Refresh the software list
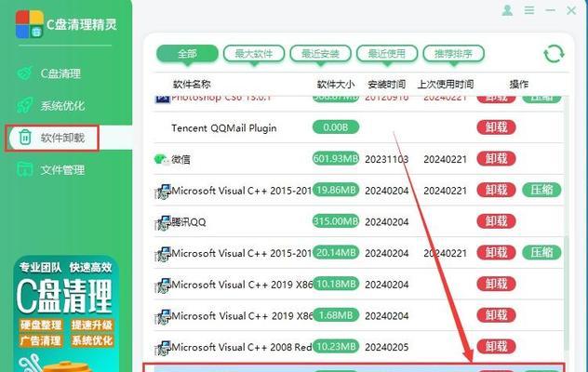This screenshot has height=372, width=588. coord(554,54)
